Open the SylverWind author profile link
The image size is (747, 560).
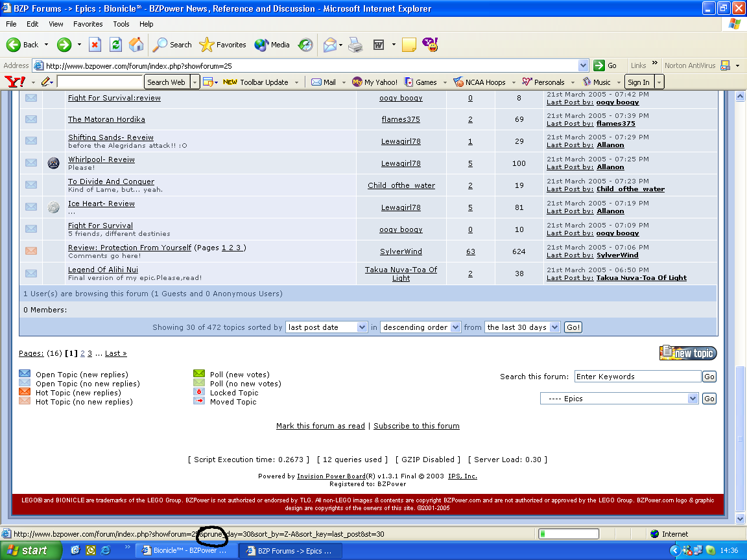pos(401,251)
